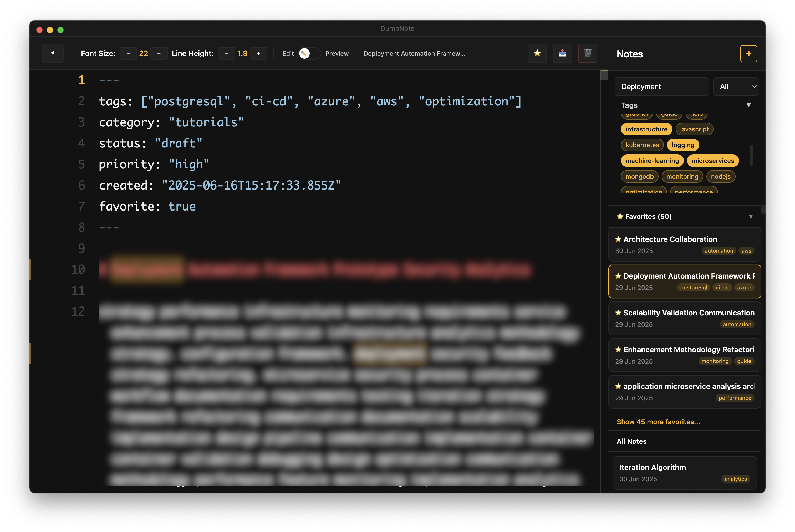The height and width of the screenshot is (532, 795).
Task: Add a new note with plus button
Action: 748,54
